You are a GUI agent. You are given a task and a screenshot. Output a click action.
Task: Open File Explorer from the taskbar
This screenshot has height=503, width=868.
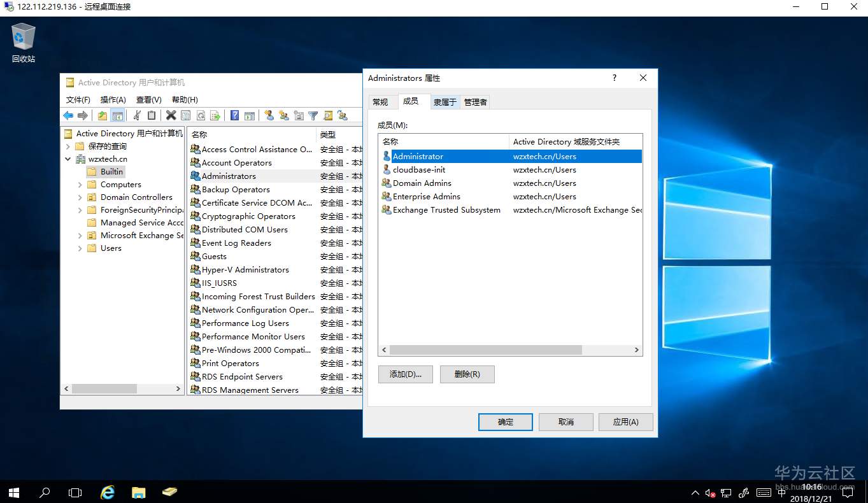coord(138,492)
